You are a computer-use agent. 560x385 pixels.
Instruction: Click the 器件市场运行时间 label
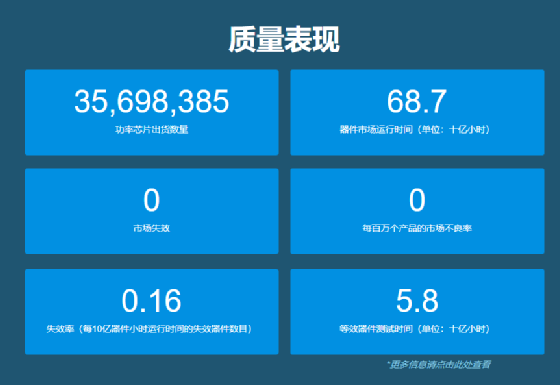coord(415,129)
